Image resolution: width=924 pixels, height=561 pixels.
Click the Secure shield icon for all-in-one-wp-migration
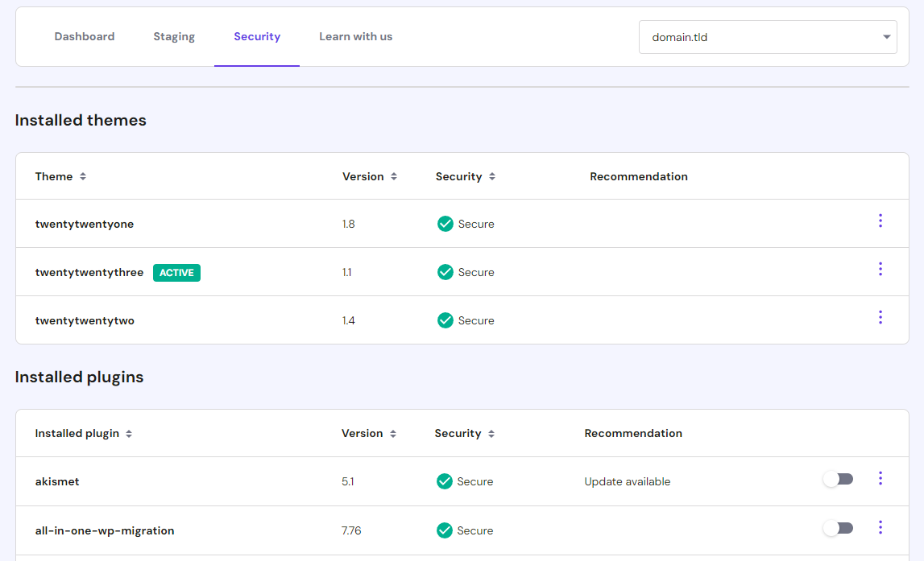click(x=445, y=530)
